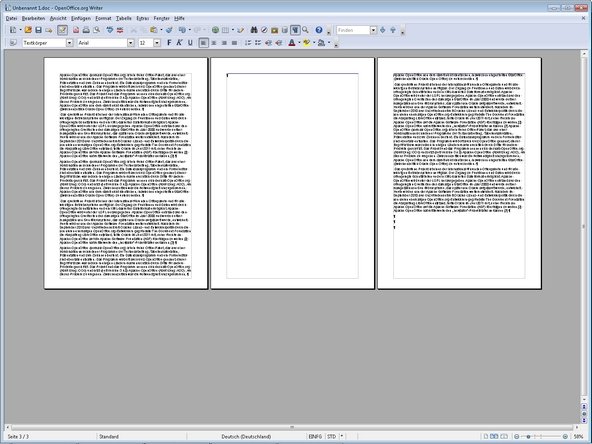Expand the Finden search history dropdown
This screenshot has height=444, width=592.
point(373,30)
